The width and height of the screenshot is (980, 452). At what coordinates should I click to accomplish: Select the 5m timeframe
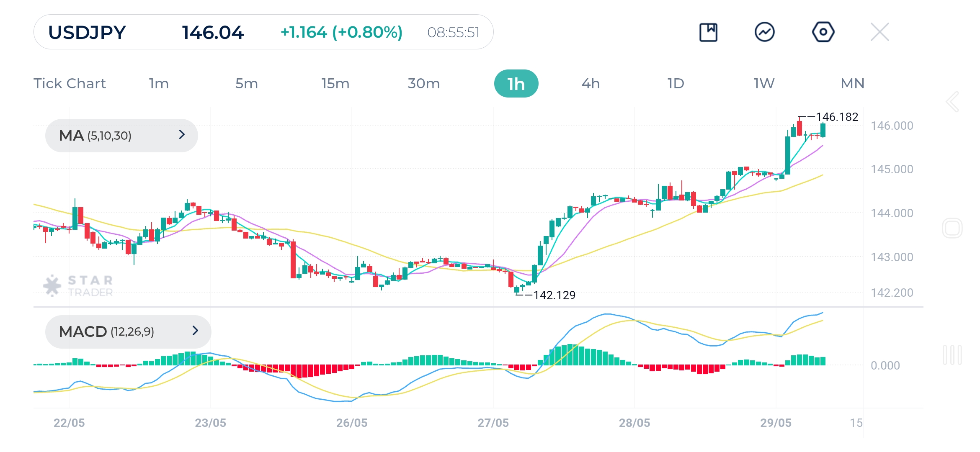[246, 84]
